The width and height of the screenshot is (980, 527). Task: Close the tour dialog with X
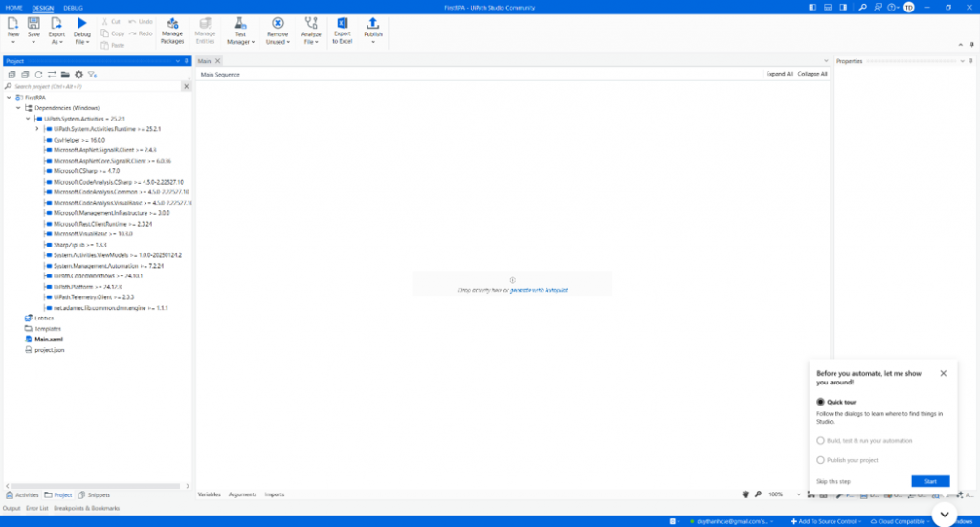(x=943, y=373)
